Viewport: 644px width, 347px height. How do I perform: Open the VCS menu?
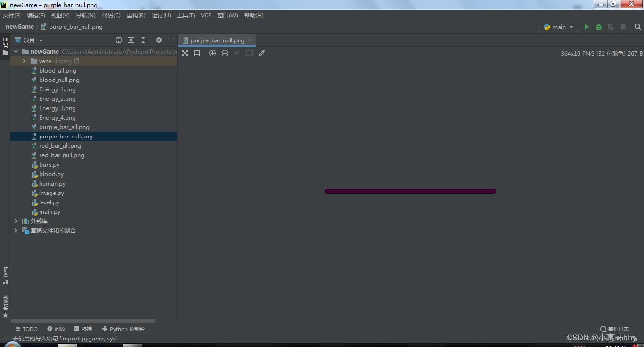point(206,16)
